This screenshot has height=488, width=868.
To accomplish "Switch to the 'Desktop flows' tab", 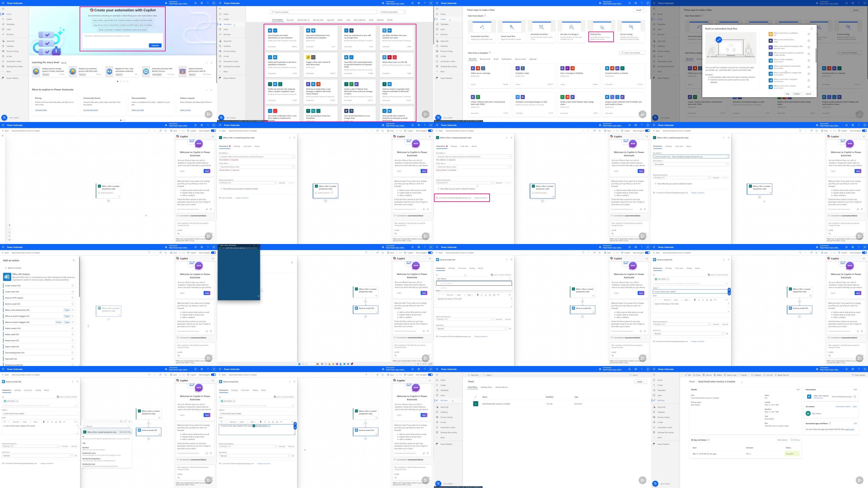I will [486, 387].
